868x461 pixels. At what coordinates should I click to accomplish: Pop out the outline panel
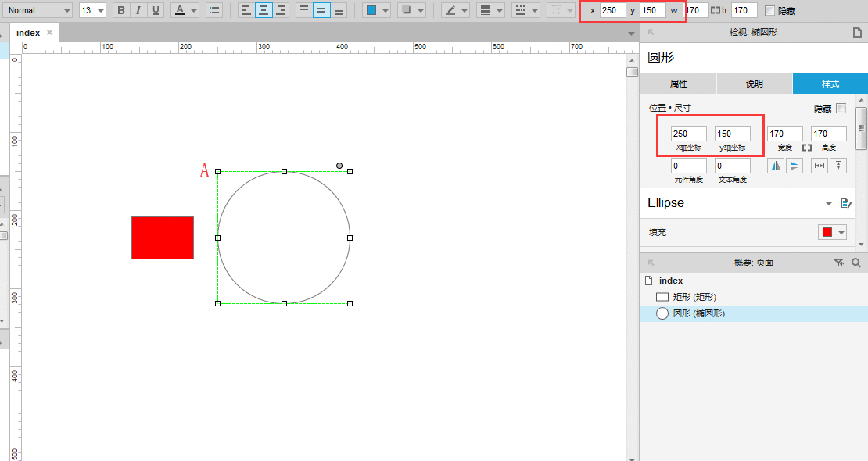coord(651,263)
